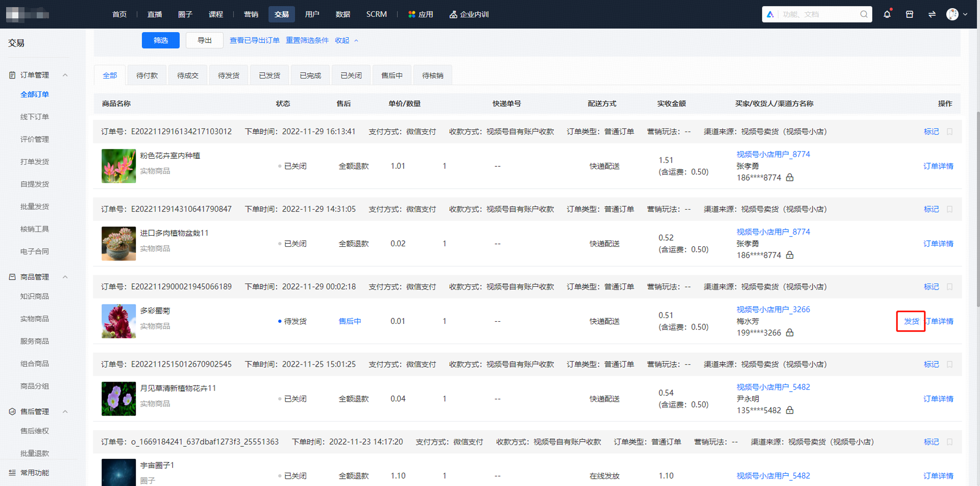Open 实物商品 in the sidebar

tap(35, 319)
